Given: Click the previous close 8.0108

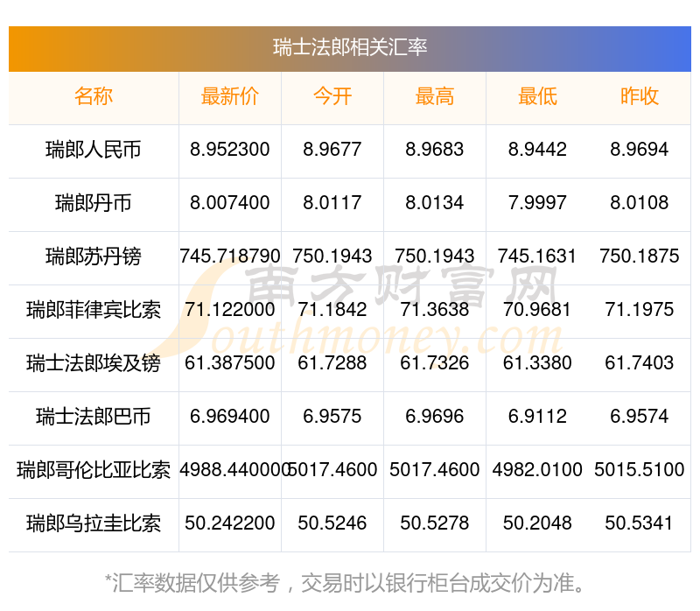Looking at the screenshot, I should 640,203.
